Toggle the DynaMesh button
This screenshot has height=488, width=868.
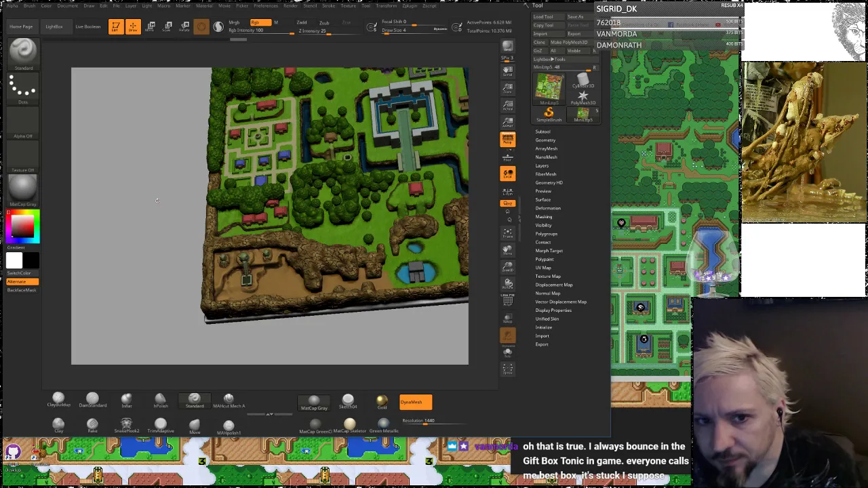[416, 402]
